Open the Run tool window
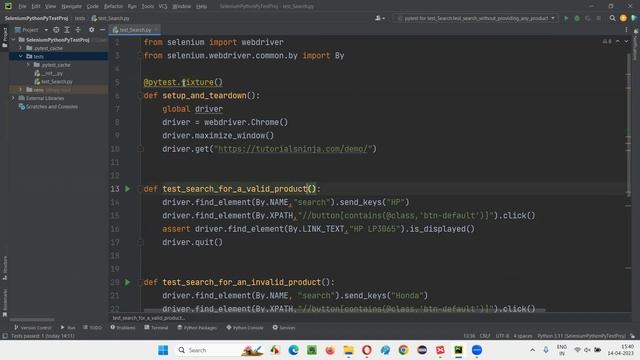 click(68, 327)
